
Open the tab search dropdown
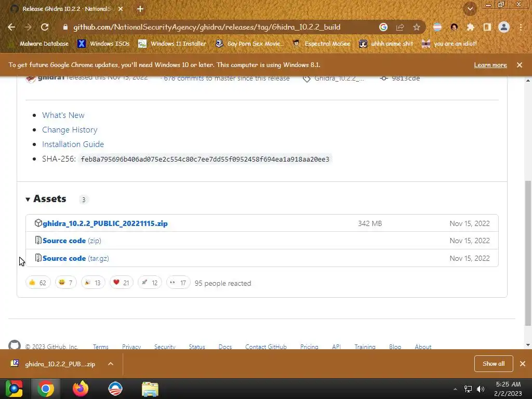(x=470, y=9)
